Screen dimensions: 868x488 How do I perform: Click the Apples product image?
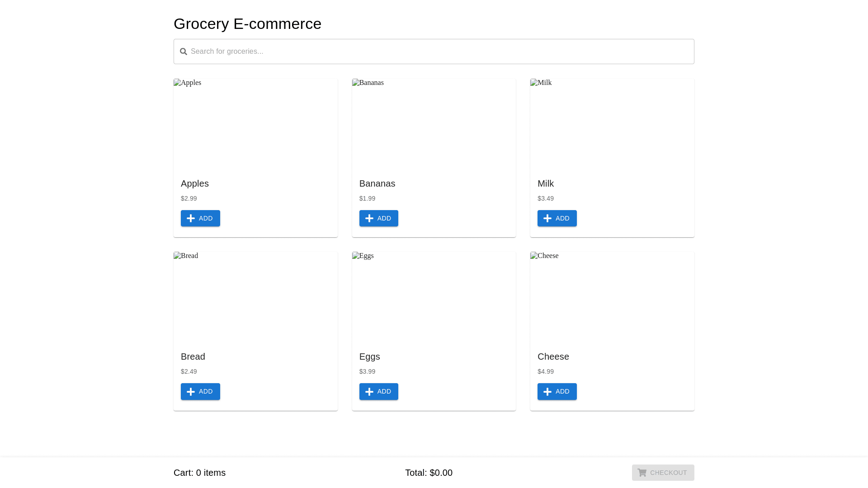coord(255,124)
